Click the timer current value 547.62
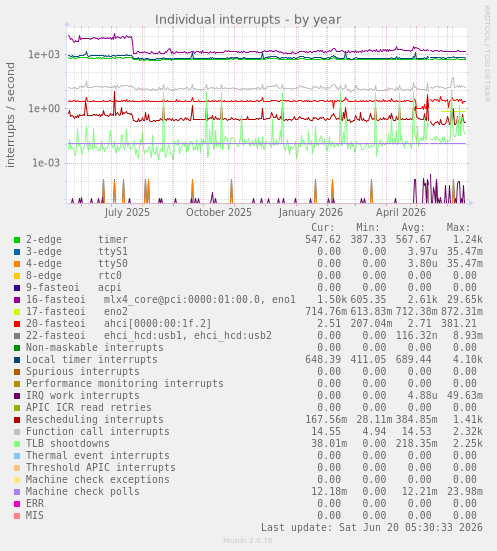 (323, 240)
